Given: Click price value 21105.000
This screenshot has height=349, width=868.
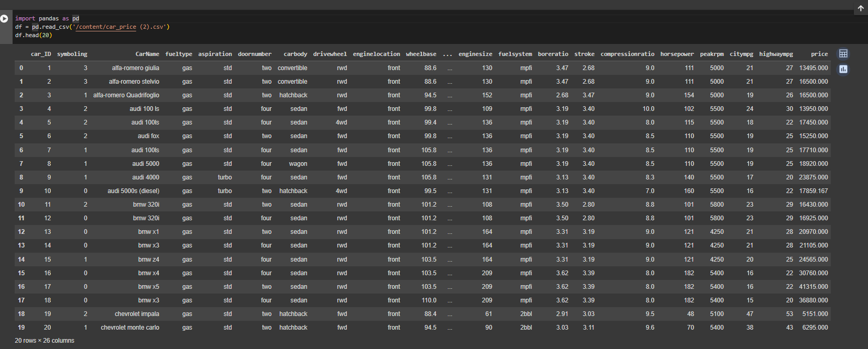Looking at the screenshot, I should pyautogui.click(x=814, y=245).
